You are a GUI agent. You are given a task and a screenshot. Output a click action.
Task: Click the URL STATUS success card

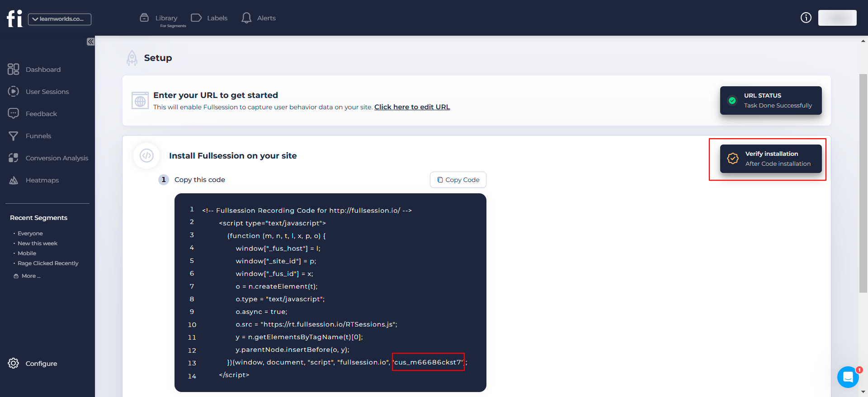click(x=771, y=100)
